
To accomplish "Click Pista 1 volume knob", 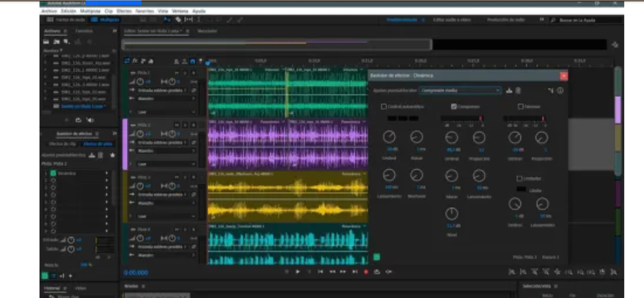I will (x=141, y=81).
